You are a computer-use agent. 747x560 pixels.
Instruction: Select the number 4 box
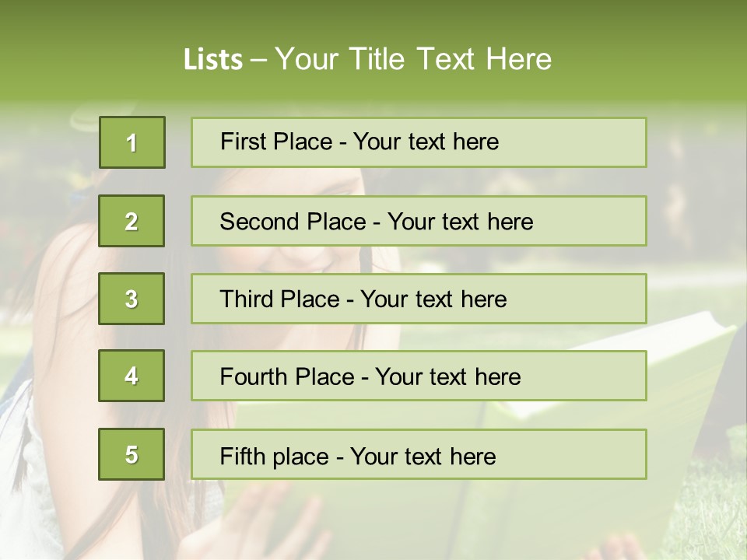tap(132, 376)
